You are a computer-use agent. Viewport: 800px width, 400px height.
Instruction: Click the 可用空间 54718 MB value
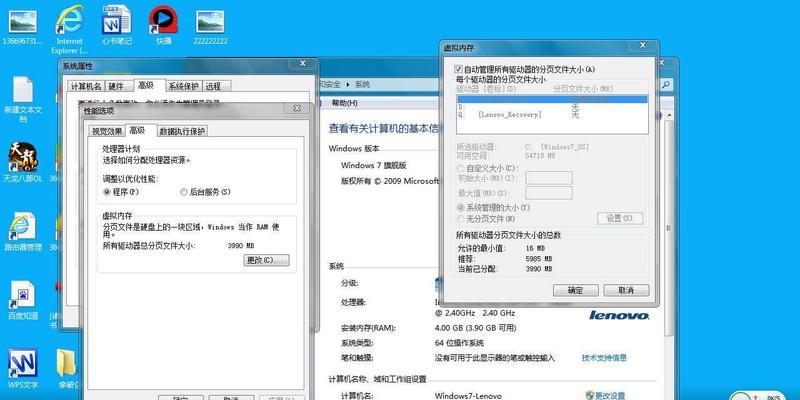point(540,156)
